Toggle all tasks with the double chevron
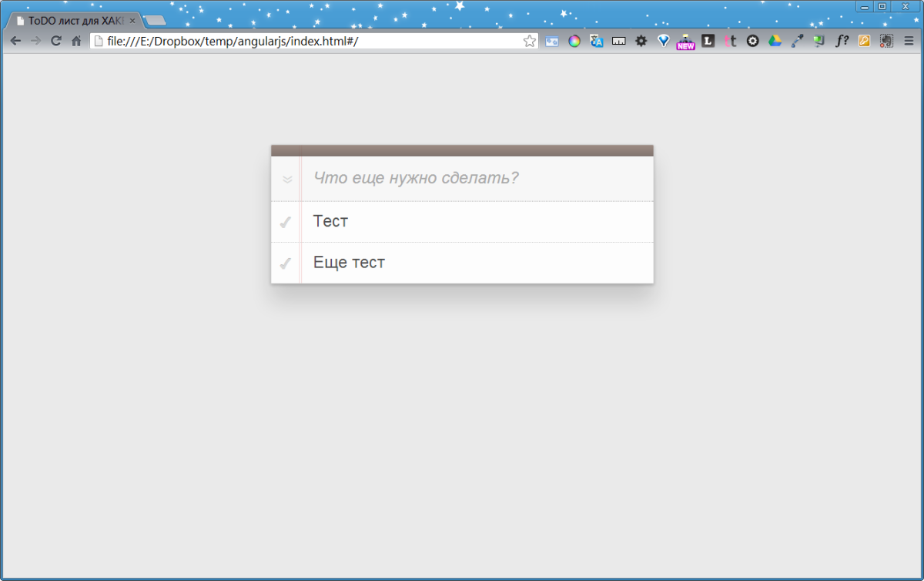This screenshot has width=924, height=581. click(x=287, y=180)
